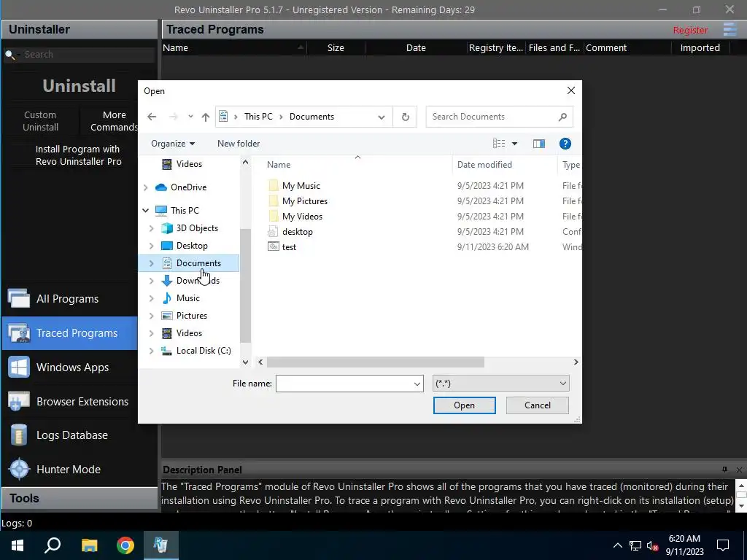Open Logs Database icon
Screen dimensions: 747x560
tap(18, 435)
